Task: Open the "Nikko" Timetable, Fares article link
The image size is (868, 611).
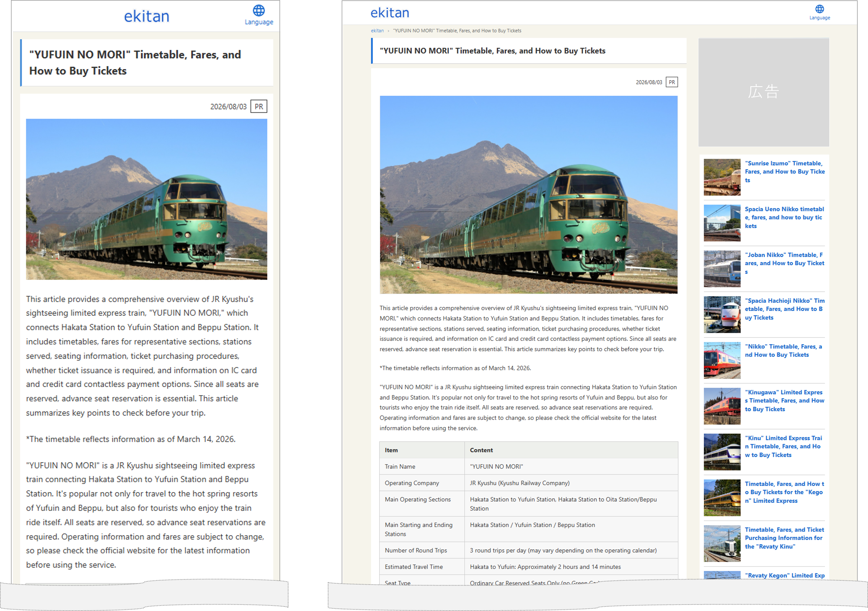Action: pos(783,351)
